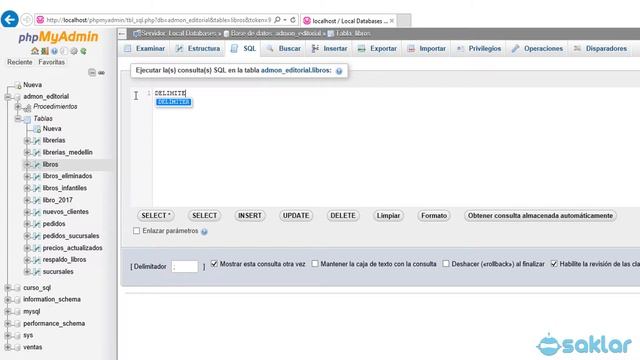Image resolution: width=640 pixels, height=360 pixels.
Task: Check Mantener la caja de texto
Action: tap(315, 264)
